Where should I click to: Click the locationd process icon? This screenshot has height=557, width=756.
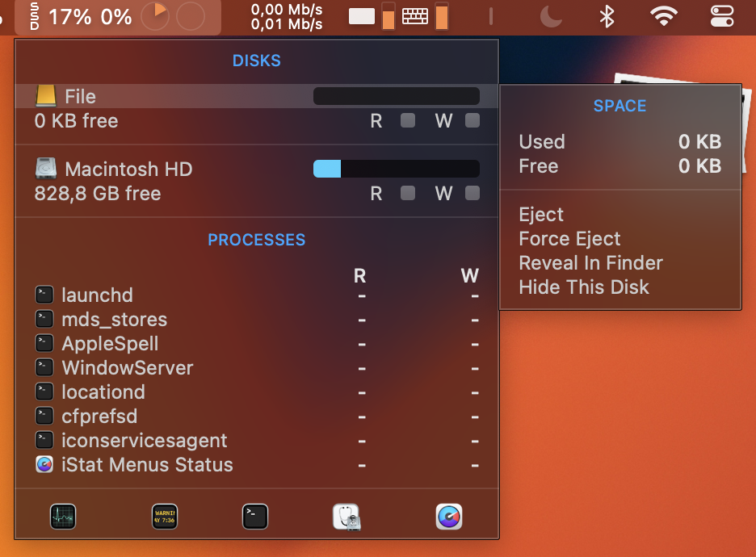[44, 392]
